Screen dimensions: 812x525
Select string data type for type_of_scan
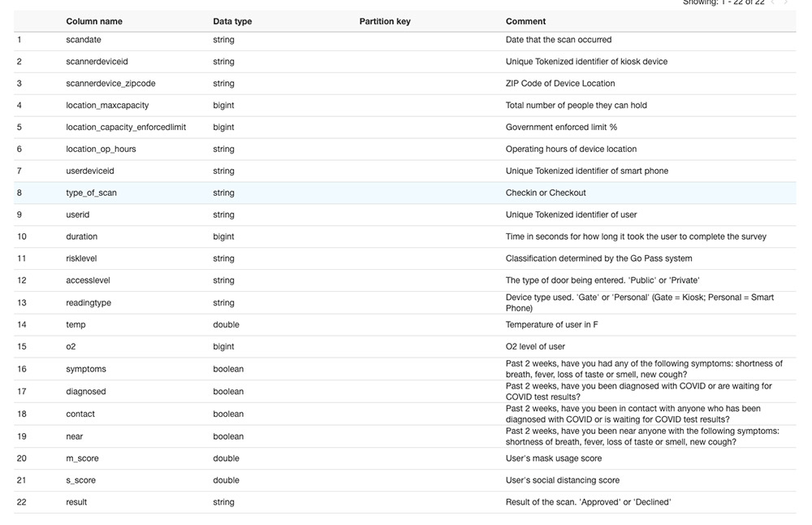224,193
